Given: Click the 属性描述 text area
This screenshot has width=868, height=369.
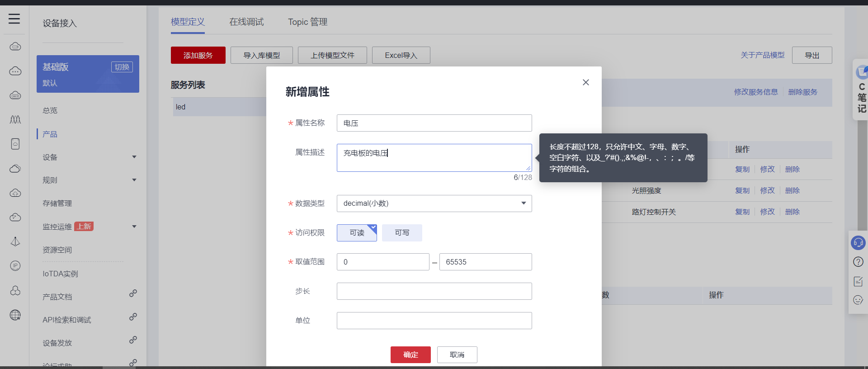Looking at the screenshot, I should [x=434, y=158].
